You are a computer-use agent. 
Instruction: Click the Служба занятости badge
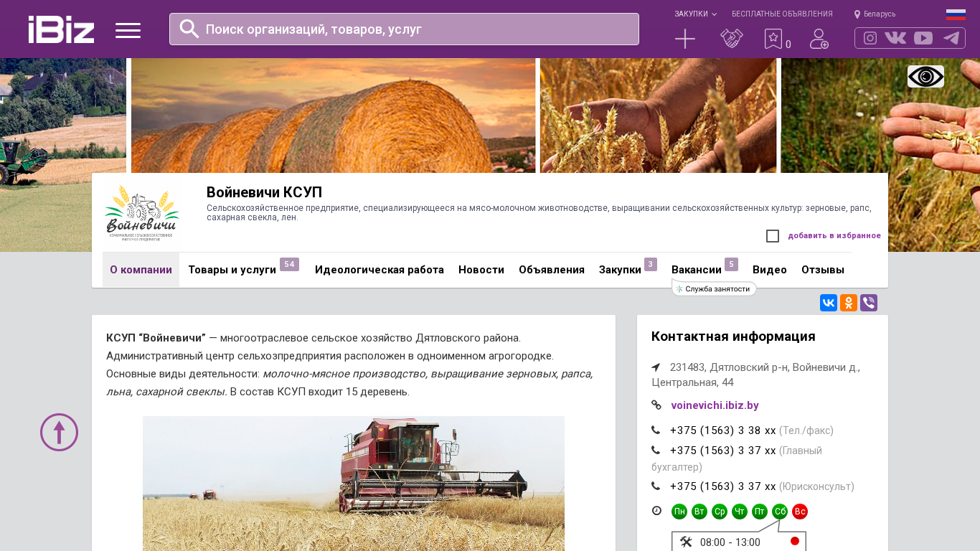coord(714,288)
